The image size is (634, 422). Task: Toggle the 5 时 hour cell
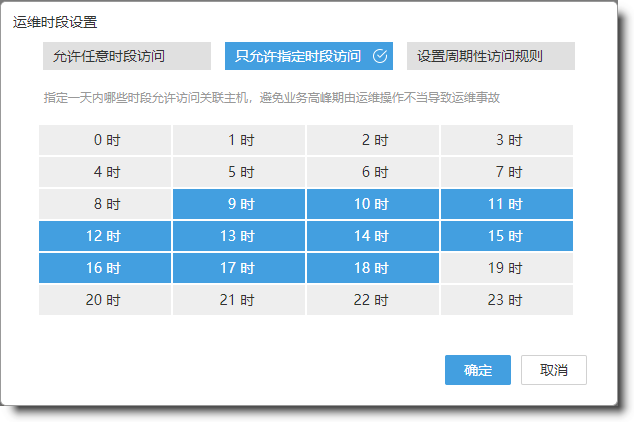tap(240, 172)
